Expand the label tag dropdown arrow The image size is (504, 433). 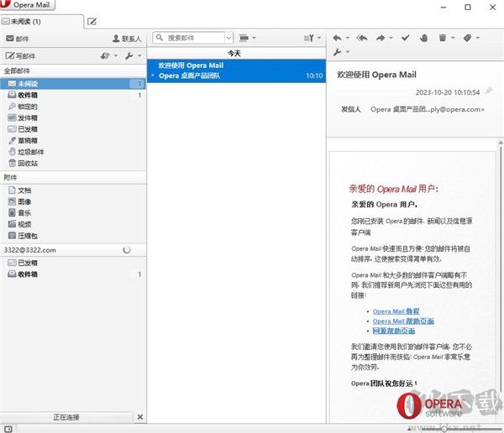(478, 38)
